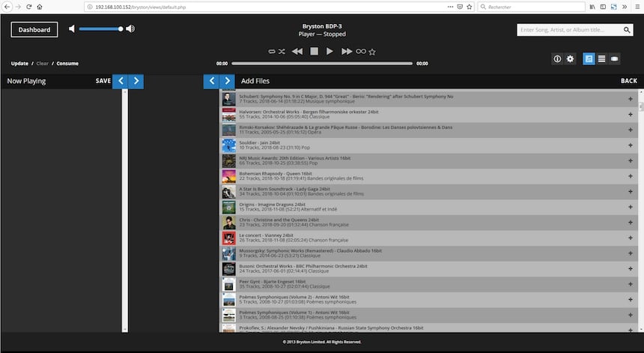Click left arrow beside Now Playing SAVE
Screen dimensions: 644x353
tap(121, 81)
